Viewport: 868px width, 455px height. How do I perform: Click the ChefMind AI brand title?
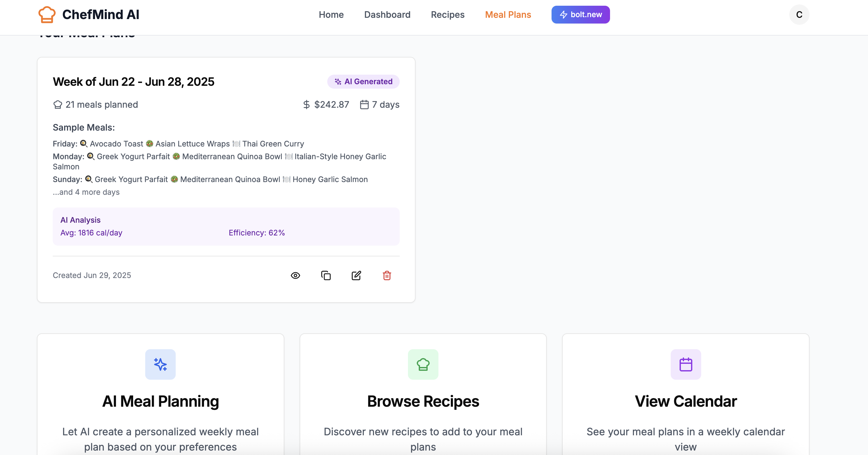point(100,15)
